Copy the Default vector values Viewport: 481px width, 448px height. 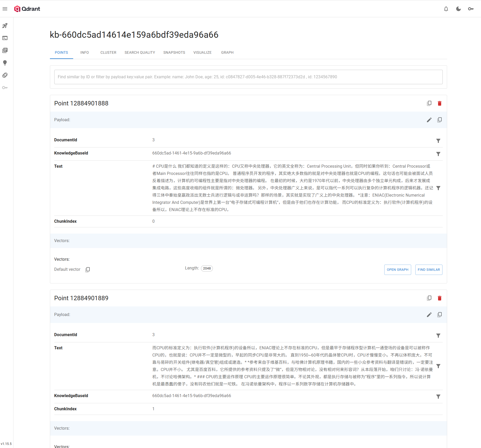[88, 269]
